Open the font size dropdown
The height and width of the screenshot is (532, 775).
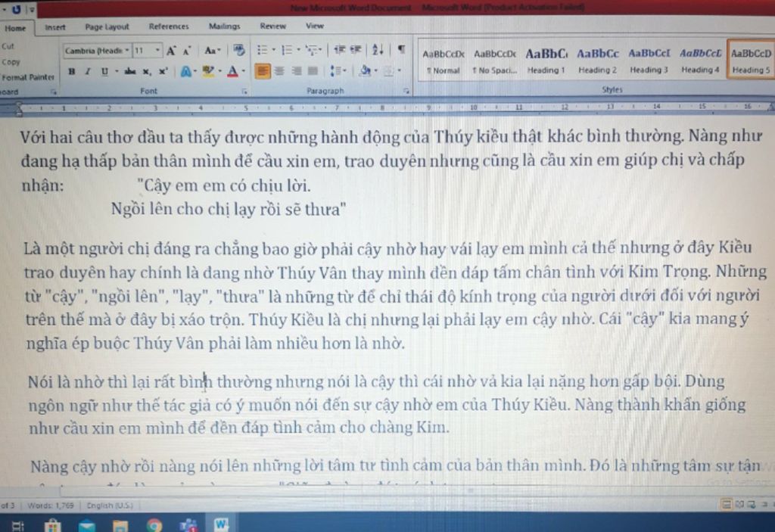(x=157, y=51)
